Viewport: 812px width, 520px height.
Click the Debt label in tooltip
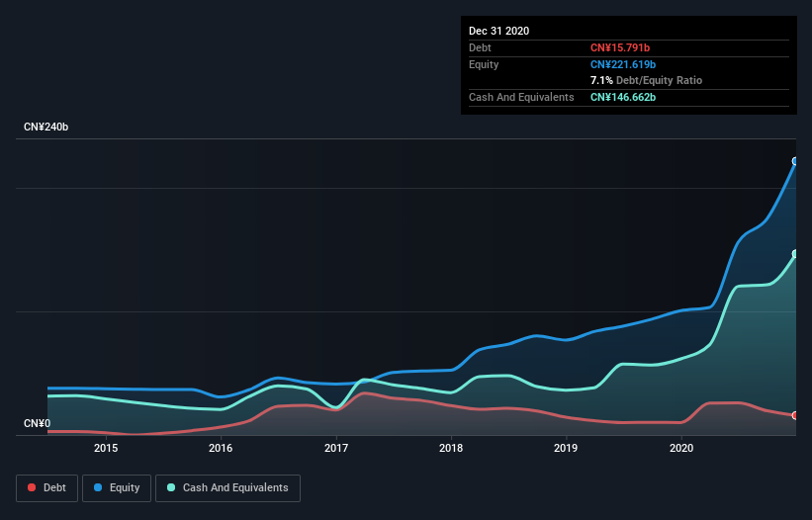(480, 47)
